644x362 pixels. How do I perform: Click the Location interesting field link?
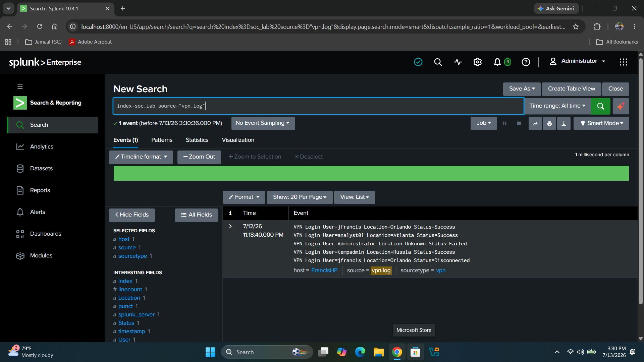click(x=129, y=298)
